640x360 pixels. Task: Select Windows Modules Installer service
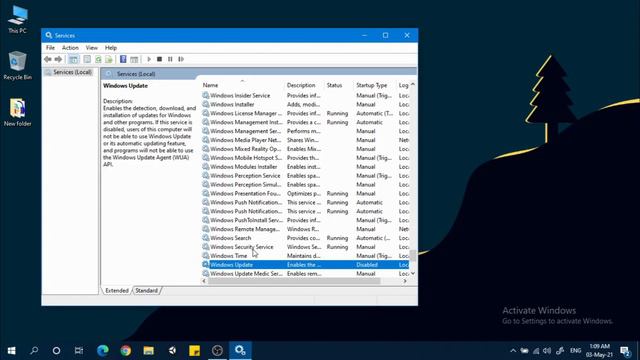pos(305,167)
